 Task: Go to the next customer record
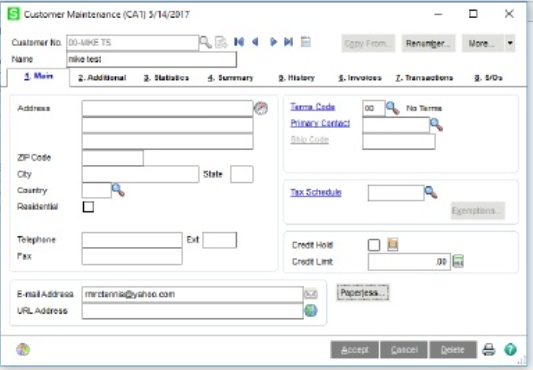point(273,42)
